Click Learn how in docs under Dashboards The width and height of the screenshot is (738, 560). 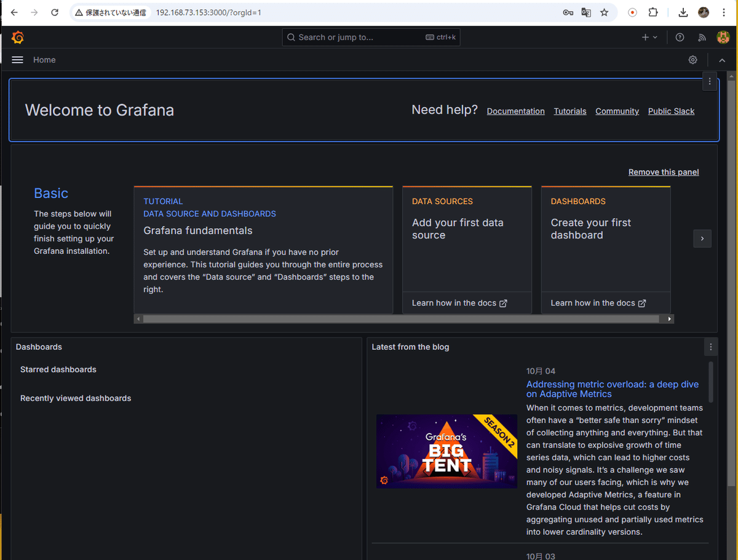[x=598, y=303]
